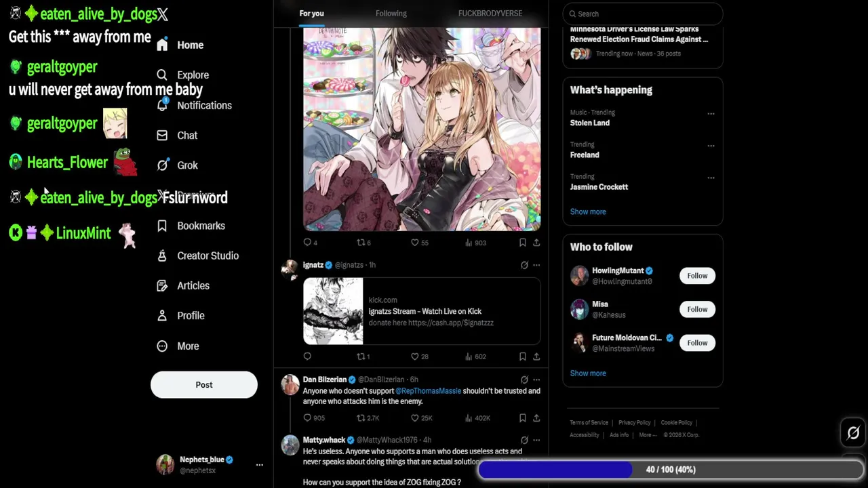Select the FUCKBRODYVERSE tab
Image resolution: width=868 pixels, height=488 pixels.
click(x=490, y=14)
